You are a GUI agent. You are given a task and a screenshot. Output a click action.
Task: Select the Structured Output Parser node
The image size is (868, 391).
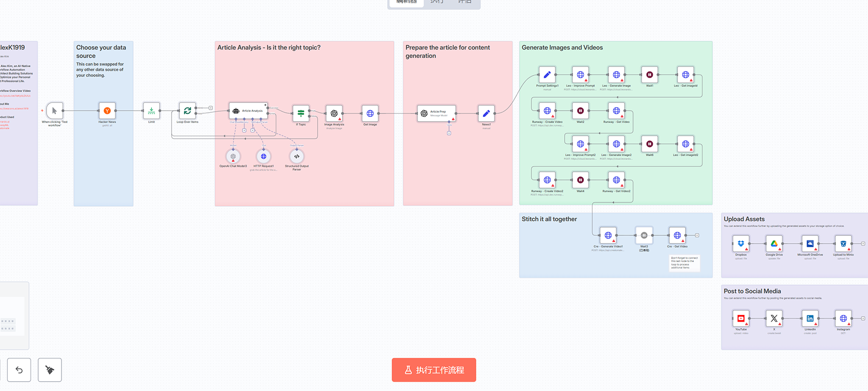[x=297, y=156]
